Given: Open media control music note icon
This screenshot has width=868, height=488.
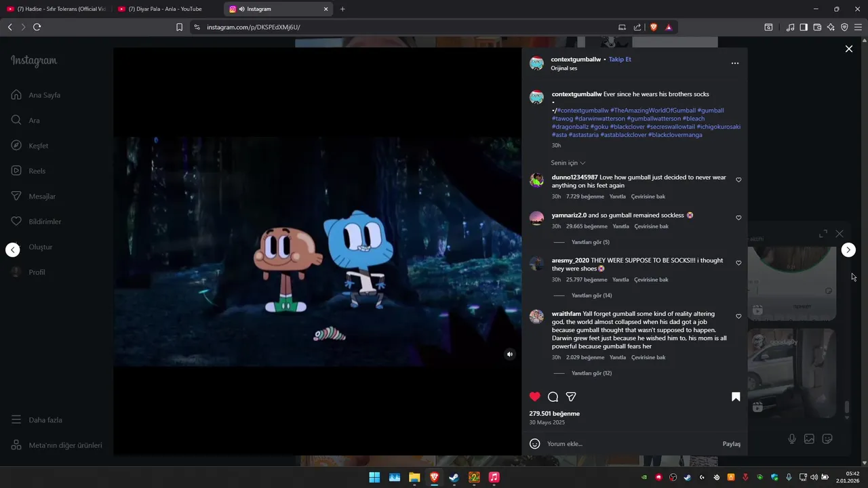Looking at the screenshot, I should (x=790, y=27).
